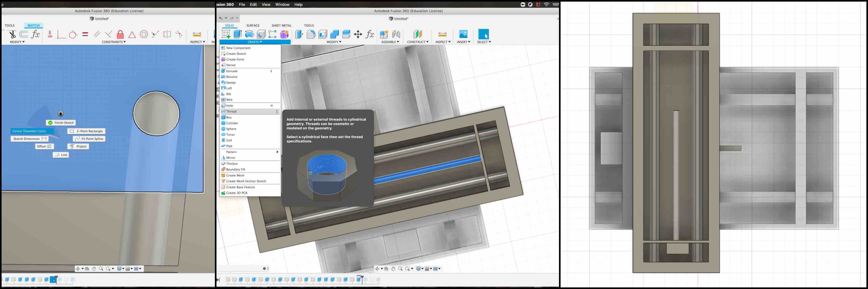Screen dimensions: 868x289
Task: Apply the Tangent constraint icon
Action: (x=73, y=34)
